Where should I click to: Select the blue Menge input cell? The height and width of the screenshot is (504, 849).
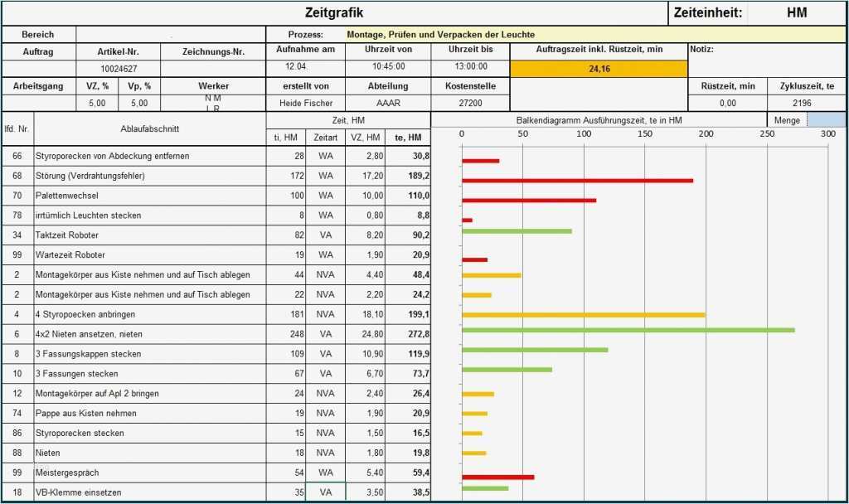(827, 119)
